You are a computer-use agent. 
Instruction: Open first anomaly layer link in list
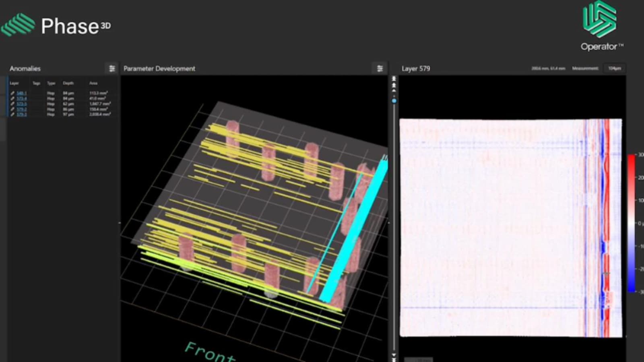coord(22,93)
